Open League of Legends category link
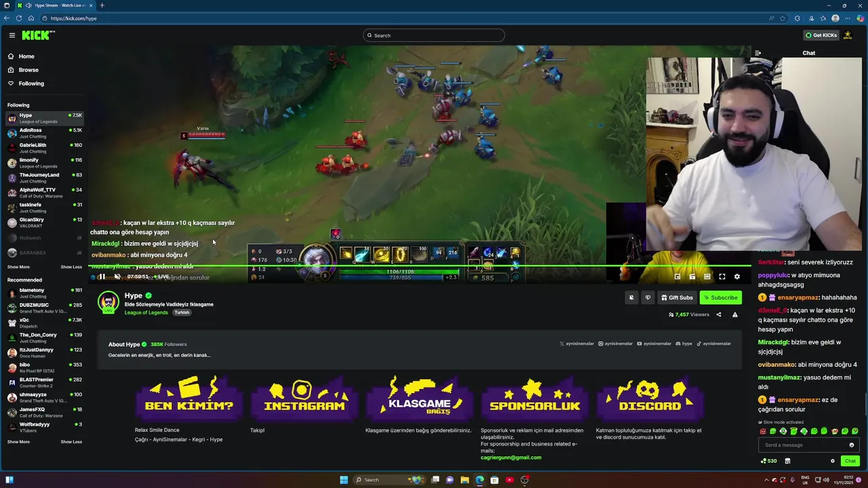This screenshot has height=488, width=868. (x=146, y=312)
